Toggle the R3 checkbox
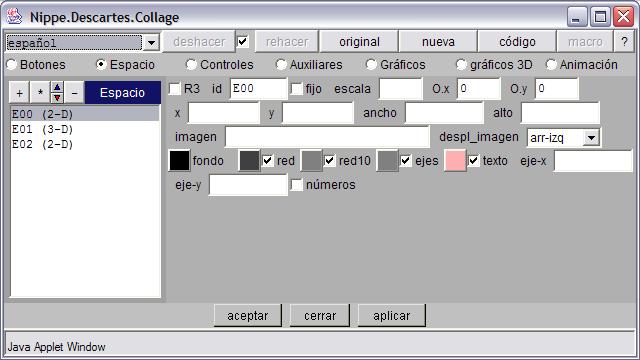 pos(175,89)
